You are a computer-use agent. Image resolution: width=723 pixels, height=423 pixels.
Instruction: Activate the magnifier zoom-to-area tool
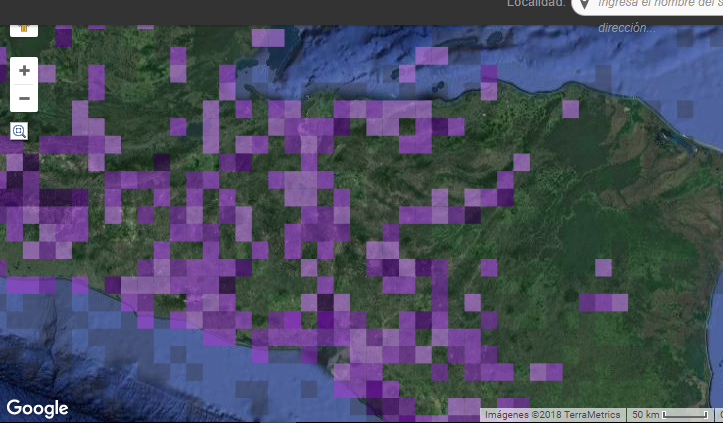point(19,131)
